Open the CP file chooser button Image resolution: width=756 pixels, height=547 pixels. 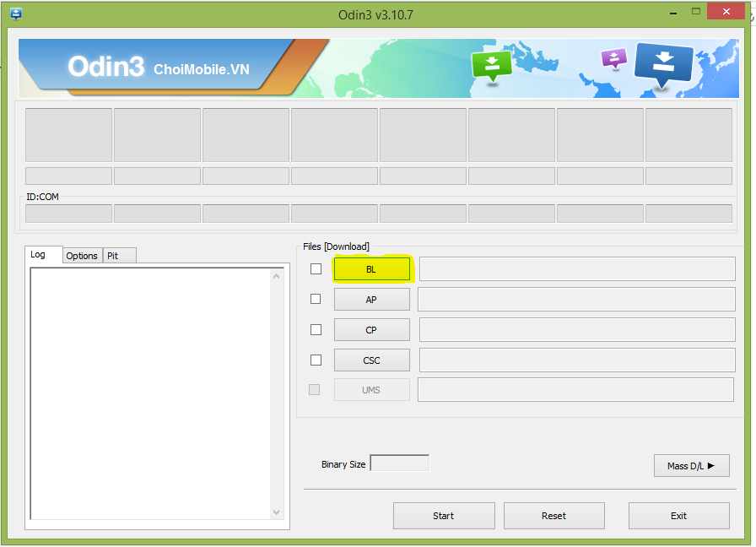(372, 330)
